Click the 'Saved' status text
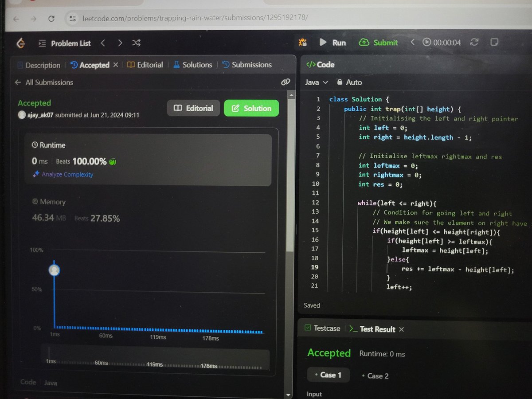The image size is (532, 399). [312, 305]
